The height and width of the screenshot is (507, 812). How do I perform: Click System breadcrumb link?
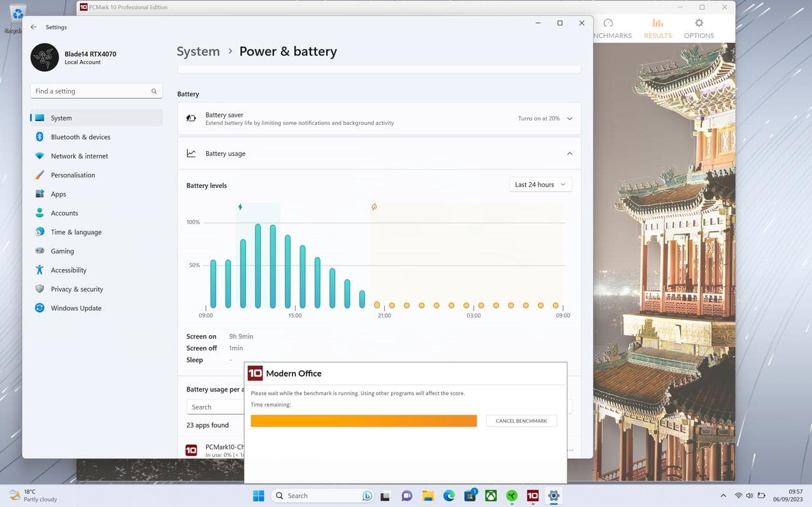198,51
